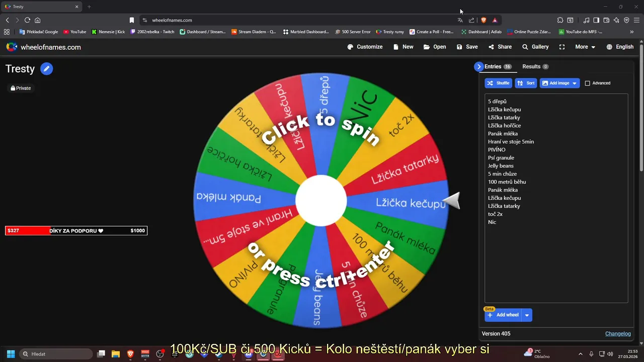Open the wheel Gallery
This screenshot has height=362, width=644.
[535, 47]
